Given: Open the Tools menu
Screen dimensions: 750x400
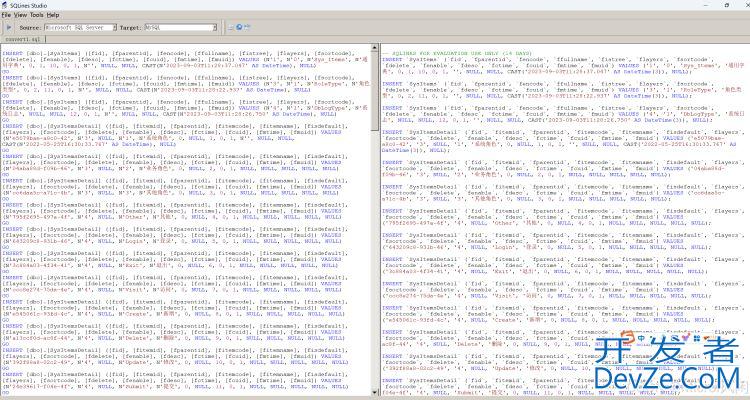Looking at the screenshot, I should click(x=36, y=15).
